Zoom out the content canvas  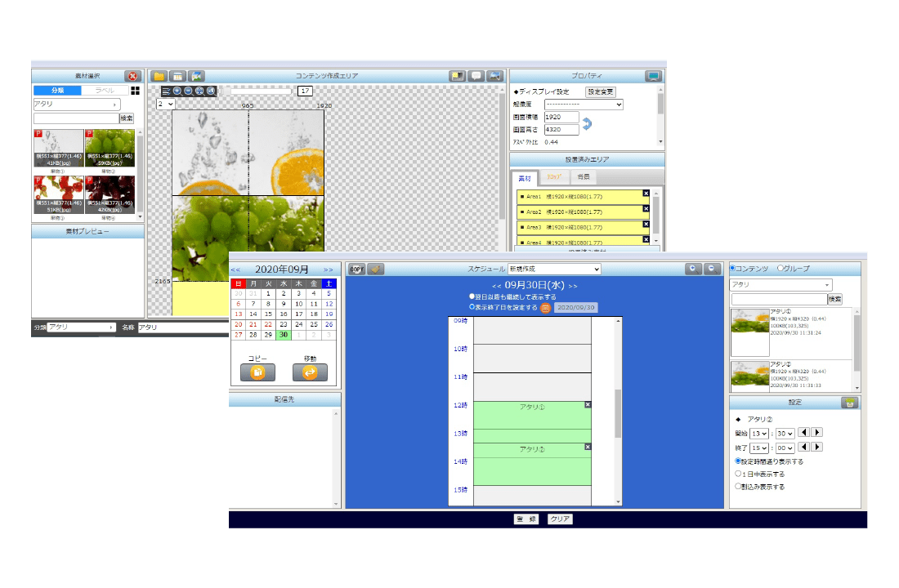pos(188,91)
